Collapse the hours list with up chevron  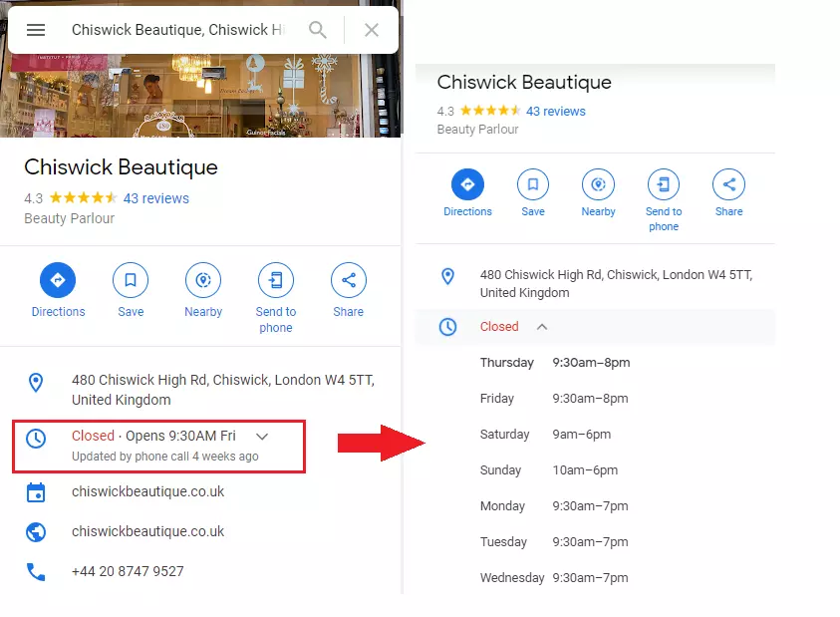(x=542, y=327)
